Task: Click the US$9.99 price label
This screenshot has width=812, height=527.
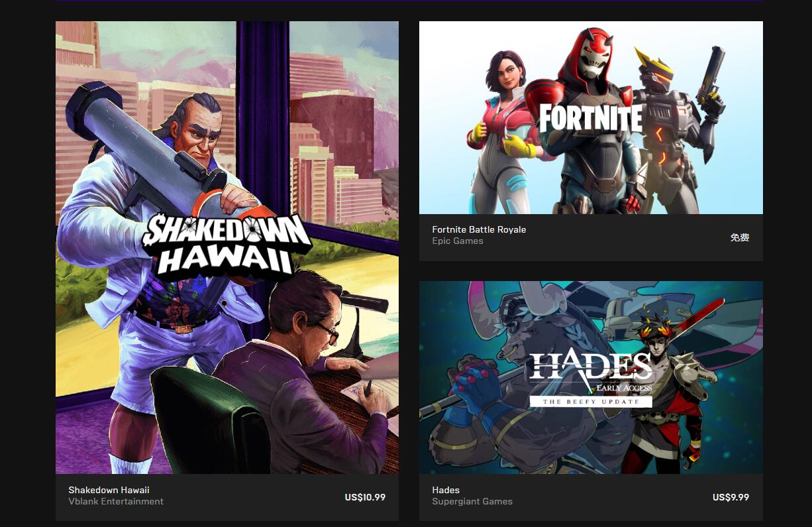Action: 731,497
